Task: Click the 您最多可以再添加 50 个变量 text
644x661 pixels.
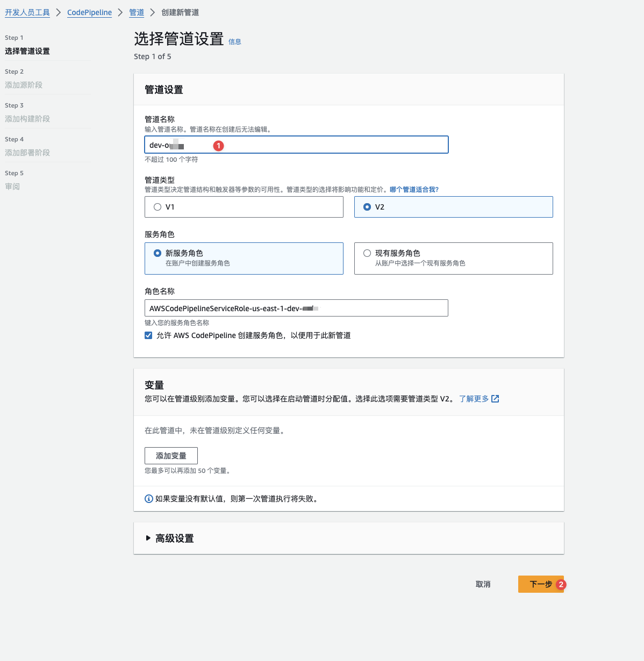Action: coord(188,471)
